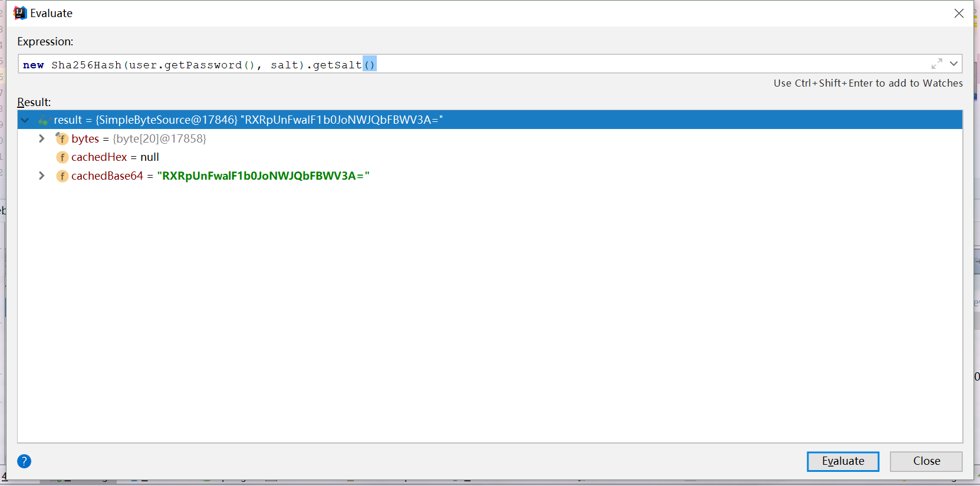
Task: Click the watch icon beside result
Action: pyautogui.click(x=43, y=120)
